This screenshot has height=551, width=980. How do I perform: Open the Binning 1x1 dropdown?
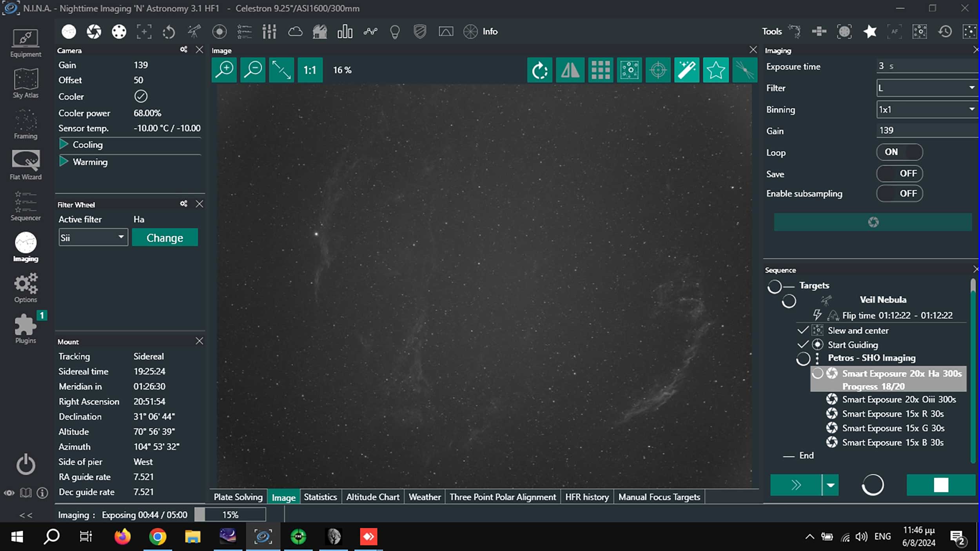point(926,110)
